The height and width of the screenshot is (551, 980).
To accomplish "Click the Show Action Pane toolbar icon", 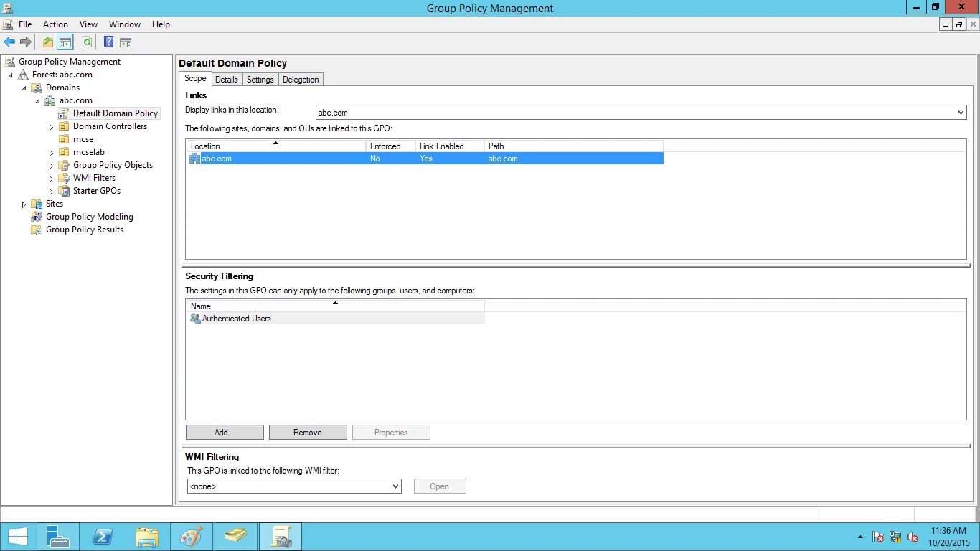I will point(126,42).
